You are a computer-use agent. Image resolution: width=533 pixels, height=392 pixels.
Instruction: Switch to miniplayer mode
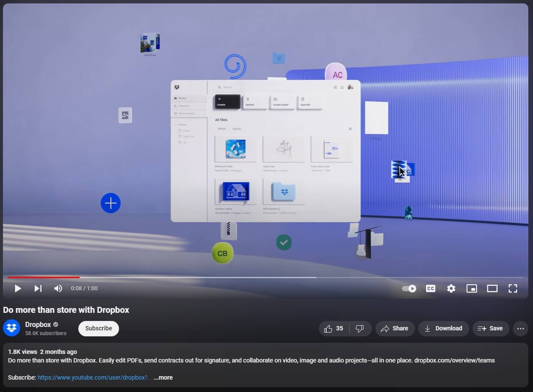pyautogui.click(x=471, y=288)
